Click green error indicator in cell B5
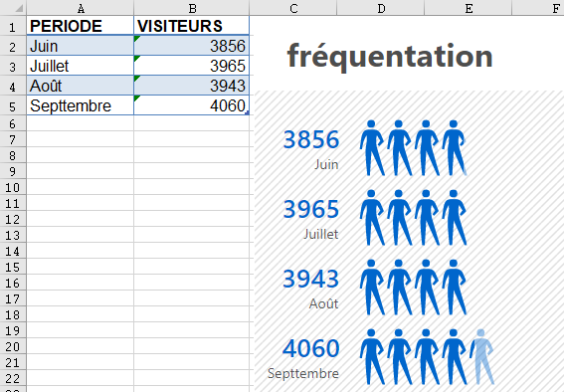The height and width of the screenshot is (392, 564). [136, 98]
